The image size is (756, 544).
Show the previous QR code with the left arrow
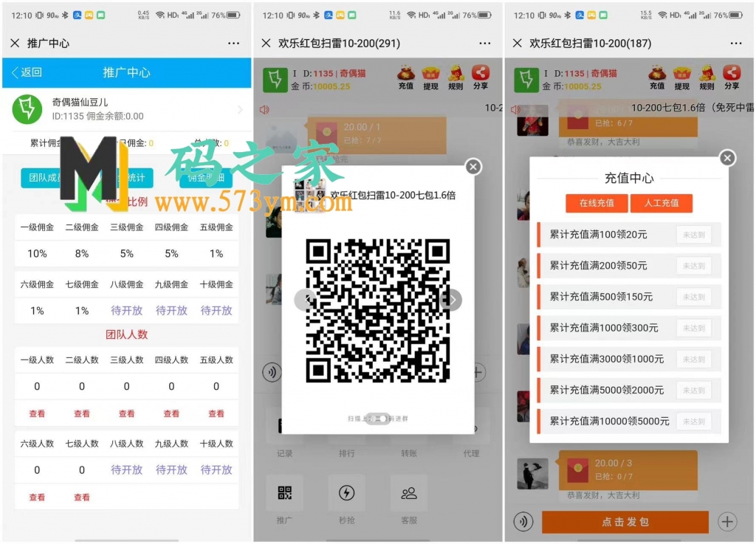tap(306, 300)
